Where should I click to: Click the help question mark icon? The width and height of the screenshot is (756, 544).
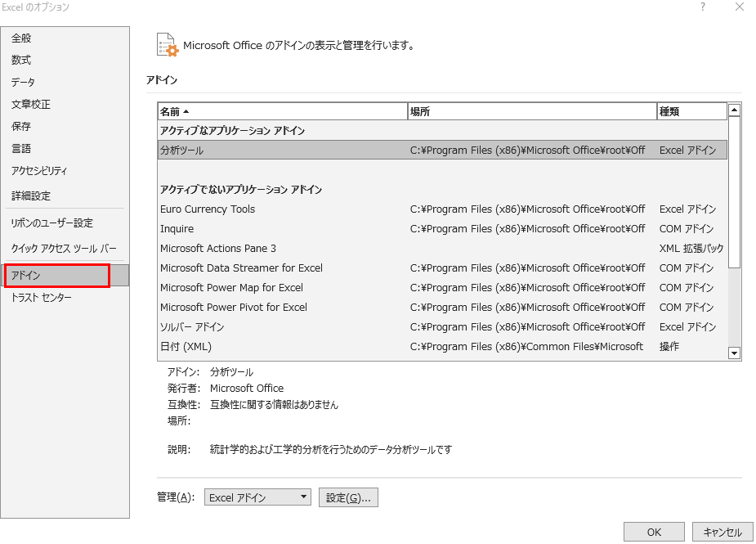(702, 7)
